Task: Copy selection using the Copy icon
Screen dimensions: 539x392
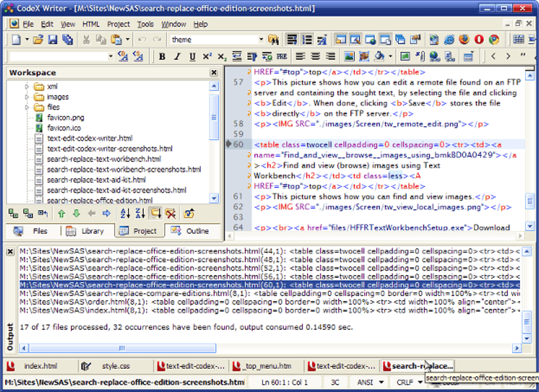Action: click(101, 40)
